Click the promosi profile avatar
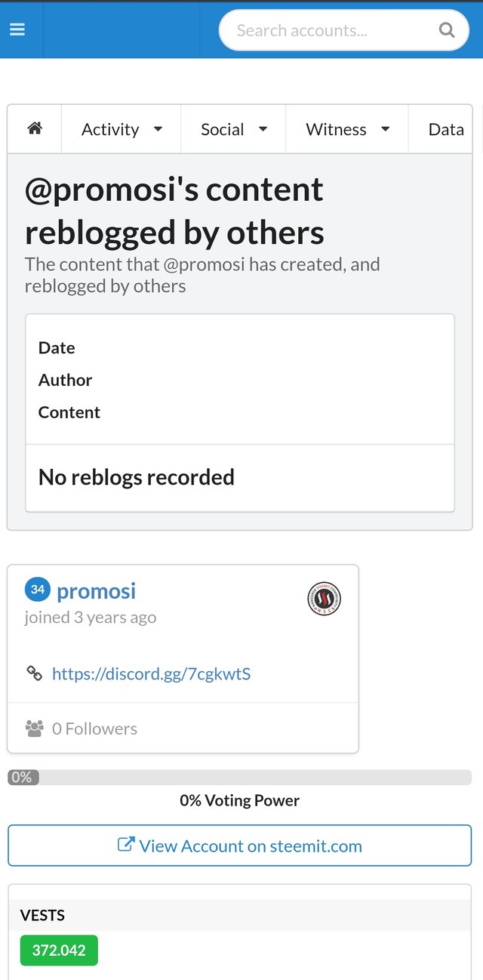Screen dimensions: 483x980 click(x=325, y=599)
